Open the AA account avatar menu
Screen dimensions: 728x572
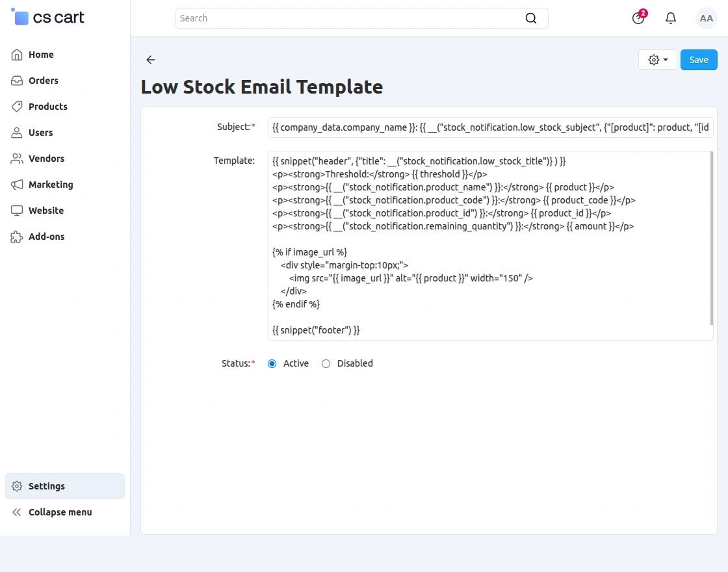(706, 18)
